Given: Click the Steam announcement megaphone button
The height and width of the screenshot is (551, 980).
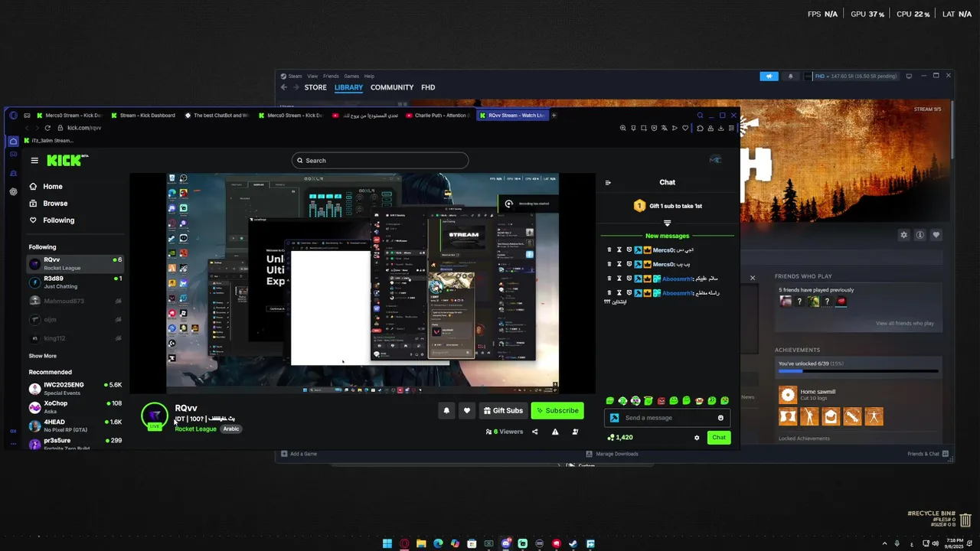Looking at the screenshot, I should 769,77.
